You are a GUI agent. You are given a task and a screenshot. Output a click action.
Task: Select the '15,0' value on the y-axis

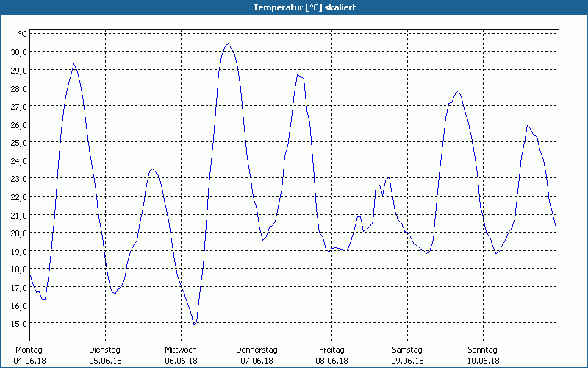[18, 324]
